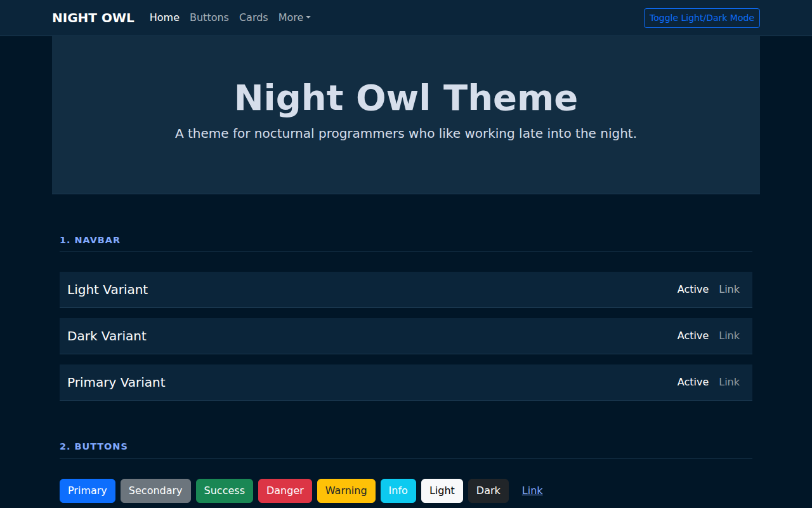The width and height of the screenshot is (812, 508).
Task: Toggle Light/Dark Mode
Action: (x=702, y=18)
